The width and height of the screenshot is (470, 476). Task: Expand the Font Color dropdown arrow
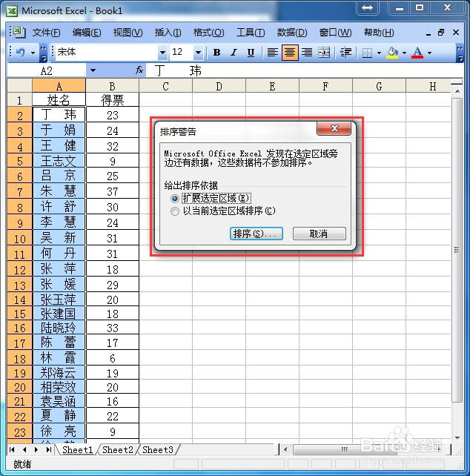click(x=429, y=53)
